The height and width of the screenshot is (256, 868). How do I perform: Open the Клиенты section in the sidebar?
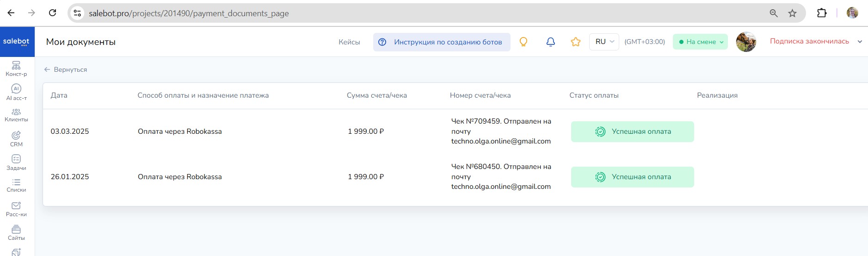click(x=16, y=115)
